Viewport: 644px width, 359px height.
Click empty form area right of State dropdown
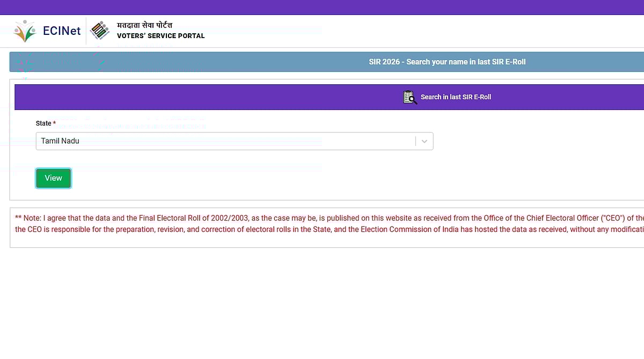pyautogui.click(x=537, y=141)
